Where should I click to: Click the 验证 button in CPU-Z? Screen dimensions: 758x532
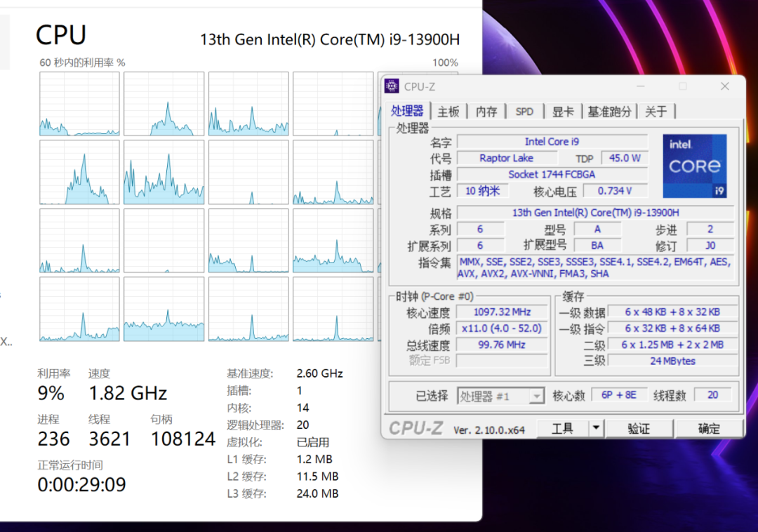coord(639,428)
